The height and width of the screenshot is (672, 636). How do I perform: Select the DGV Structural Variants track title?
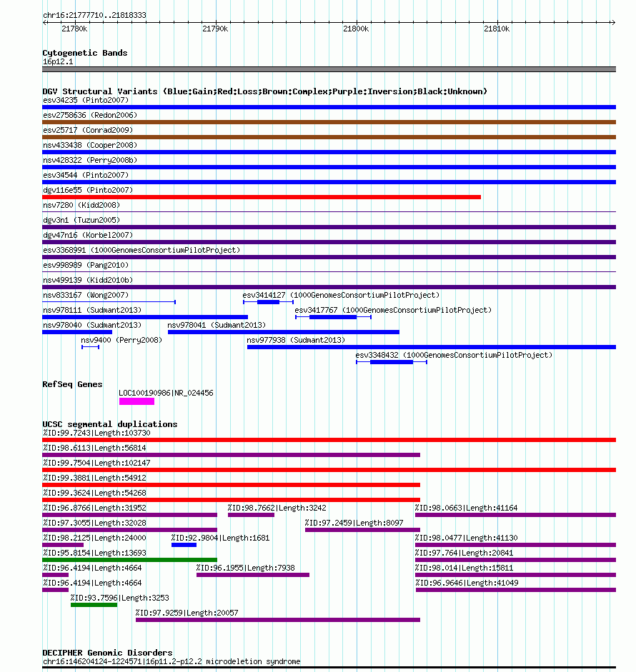pyautogui.click(x=264, y=91)
